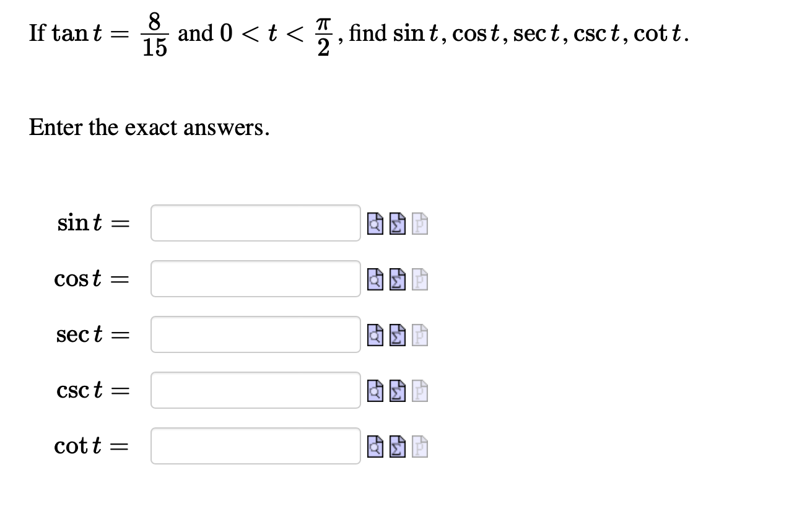The image size is (802, 532).
Task: Click the P document icon next to sec t
Action: (x=420, y=335)
